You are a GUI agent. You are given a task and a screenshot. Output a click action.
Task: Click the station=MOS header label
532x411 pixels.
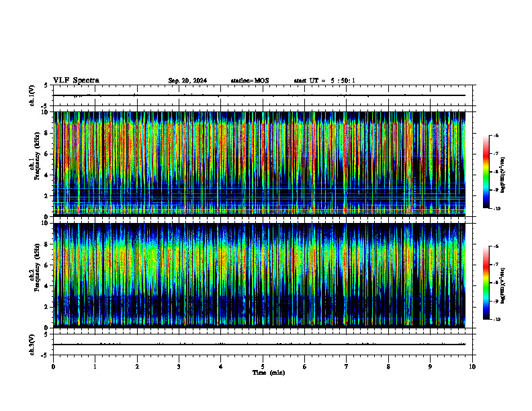coord(250,81)
